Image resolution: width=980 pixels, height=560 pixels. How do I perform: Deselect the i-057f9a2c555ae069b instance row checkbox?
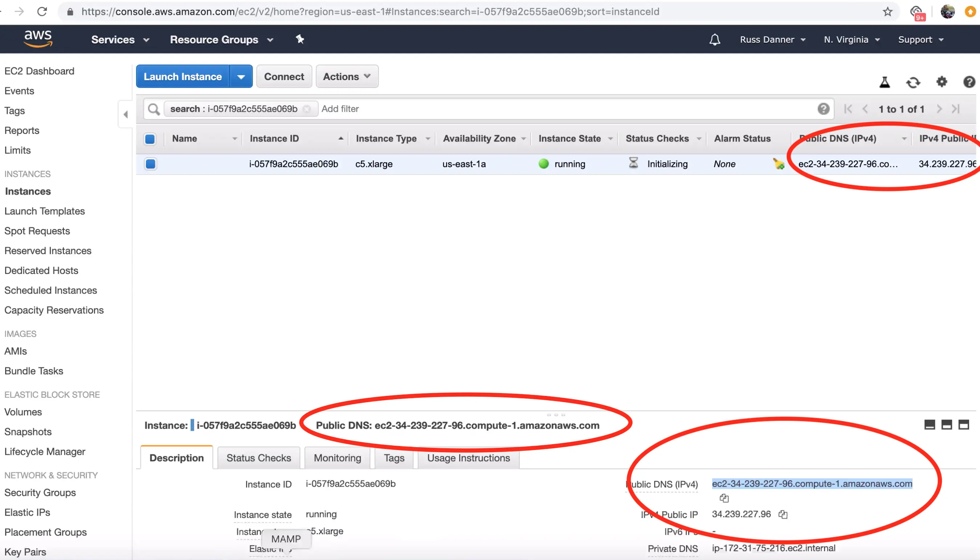(x=150, y=164)
